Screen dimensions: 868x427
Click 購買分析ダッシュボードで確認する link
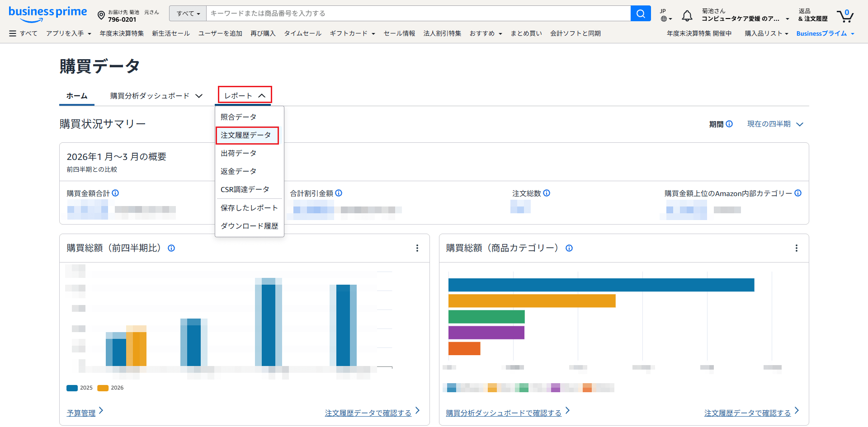click(504, 413)
